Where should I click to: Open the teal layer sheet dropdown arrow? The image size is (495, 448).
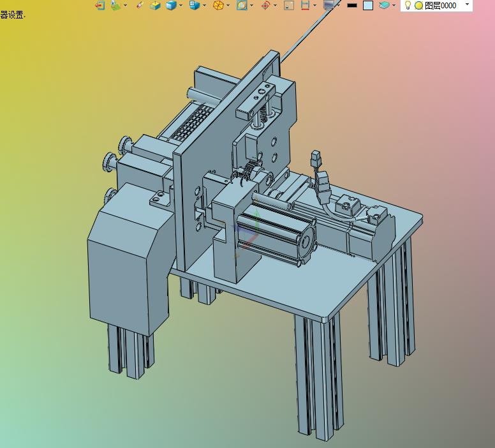click(x=394, y=5)
